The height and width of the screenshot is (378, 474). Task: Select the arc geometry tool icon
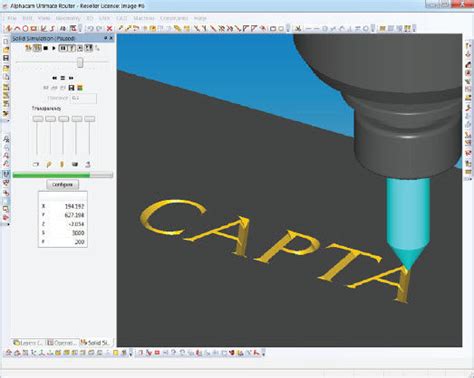pos(17,29)
